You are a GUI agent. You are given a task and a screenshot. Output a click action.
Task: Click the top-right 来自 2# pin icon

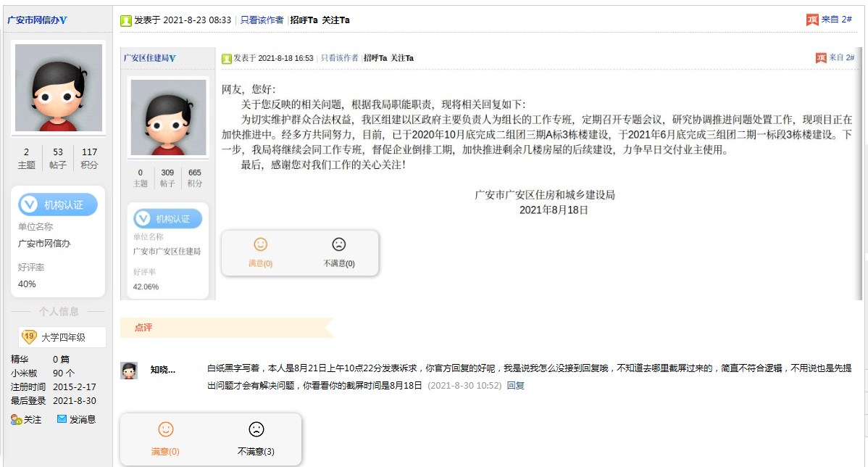pyautogui.click(x=812, y=20)
